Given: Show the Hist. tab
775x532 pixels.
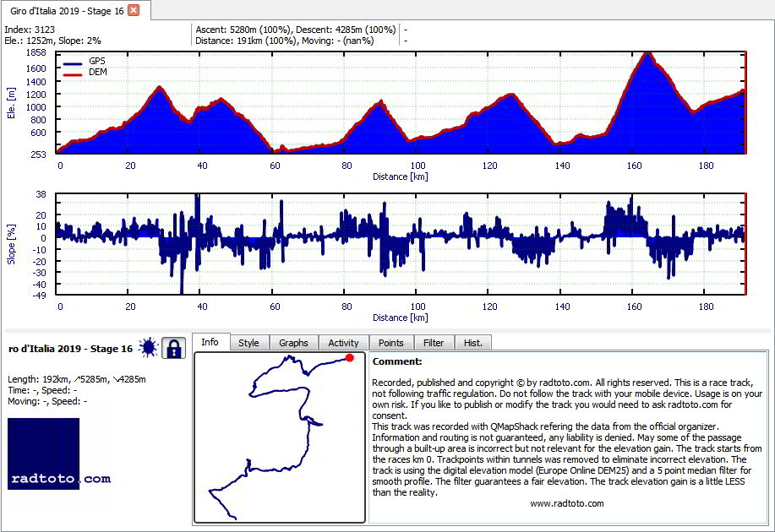Looking at the screenshot, I should tap(473, 343).
